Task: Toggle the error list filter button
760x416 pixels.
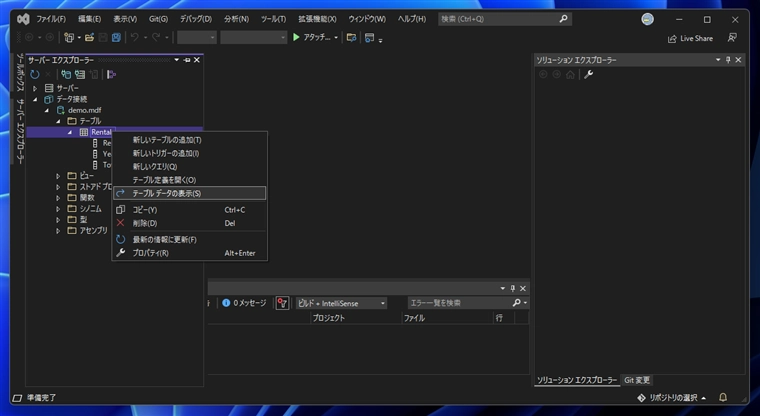Action: click(282, 303)
